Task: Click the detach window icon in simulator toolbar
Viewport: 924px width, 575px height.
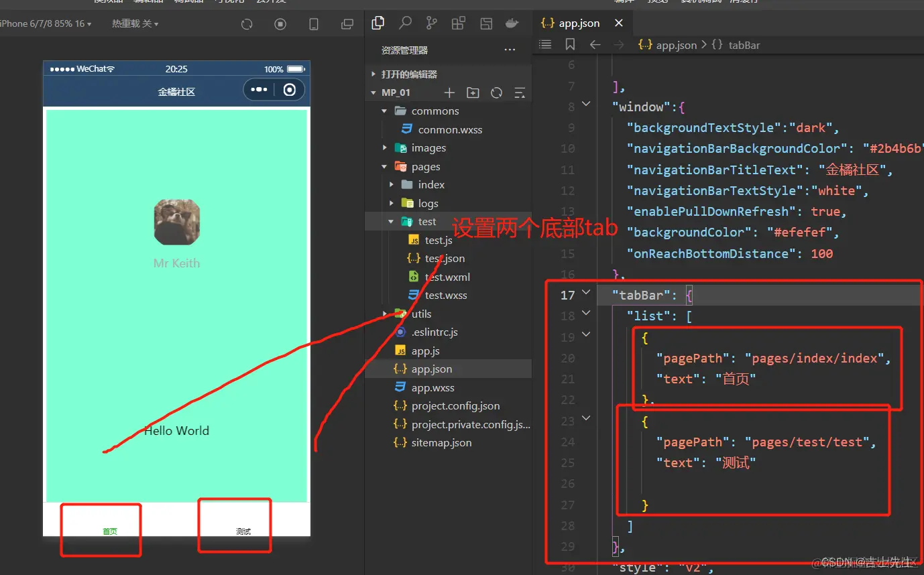Action: coord(347,24)
